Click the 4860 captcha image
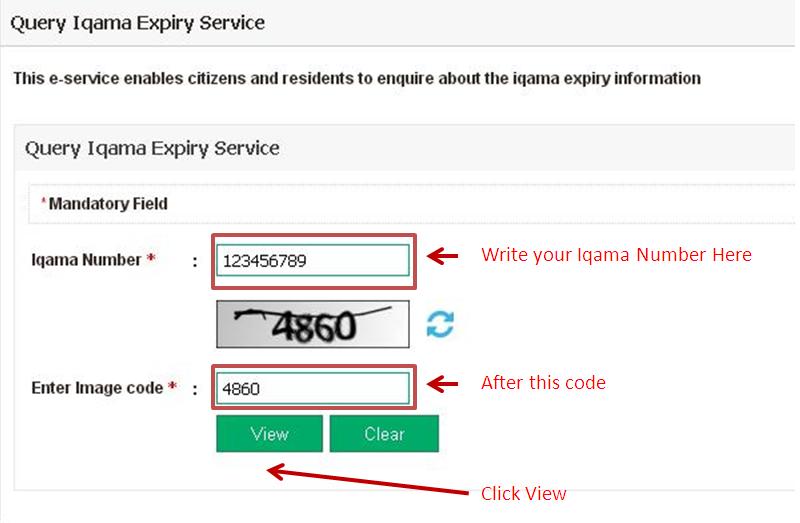Screen dimensions: 800x523 313,325
